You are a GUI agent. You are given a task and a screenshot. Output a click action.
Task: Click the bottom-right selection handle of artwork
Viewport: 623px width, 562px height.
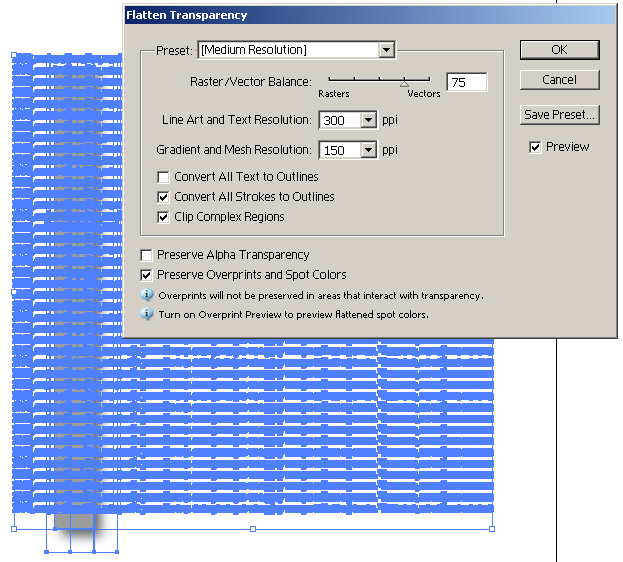[492, 529]
